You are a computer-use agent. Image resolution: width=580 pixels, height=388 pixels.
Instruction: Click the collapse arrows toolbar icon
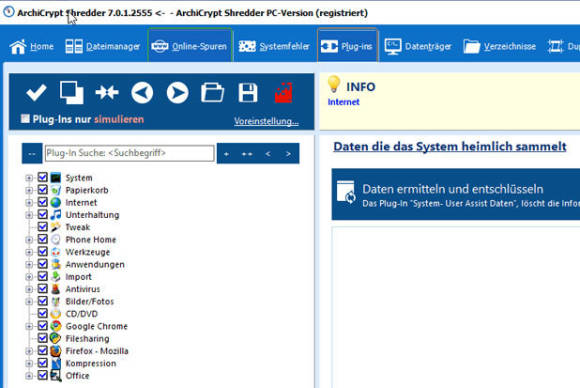click(x=107, y=92)
